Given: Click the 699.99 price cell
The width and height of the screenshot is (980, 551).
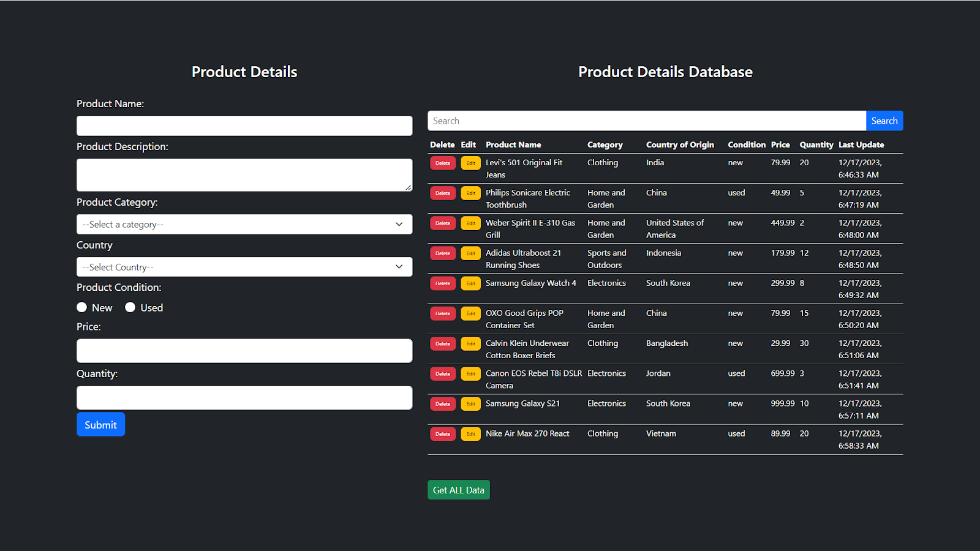Looking at the screenshot, I should tap(783, 373).
